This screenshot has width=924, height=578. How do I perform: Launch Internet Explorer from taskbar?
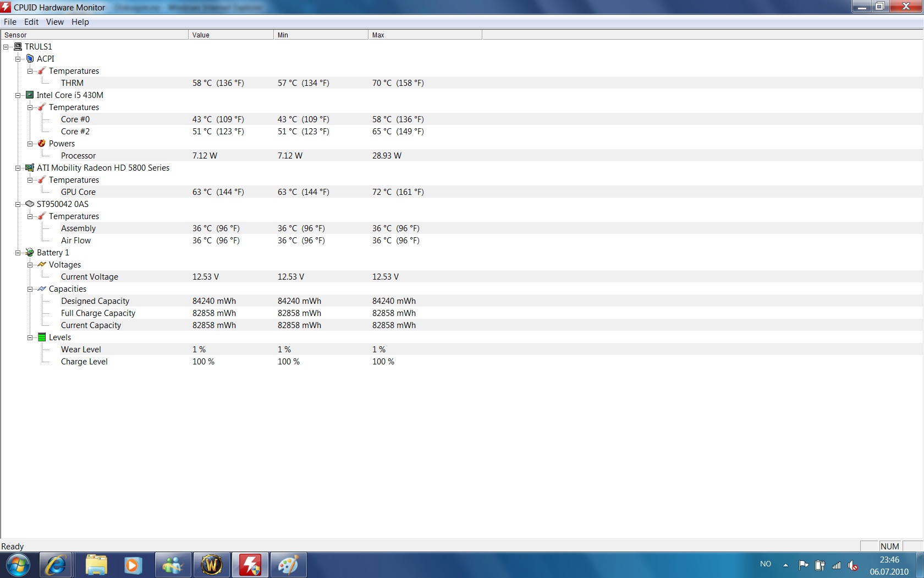point(56,565)
